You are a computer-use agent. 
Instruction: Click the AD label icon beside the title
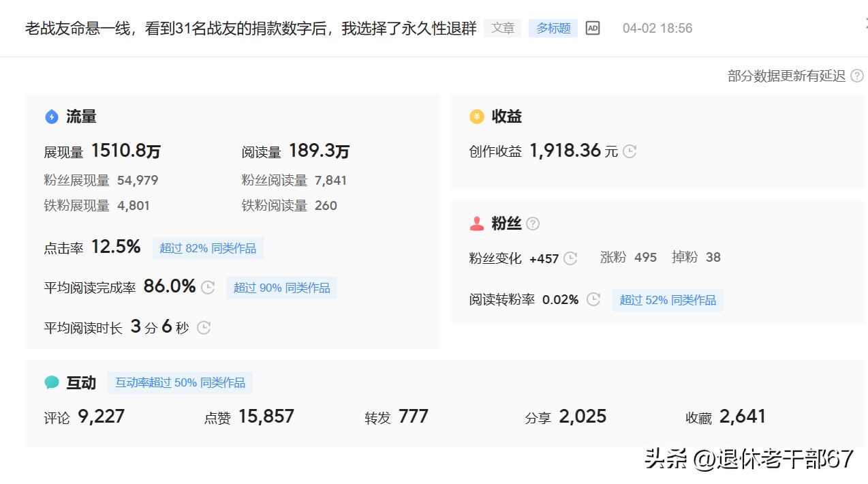[591, 28]
